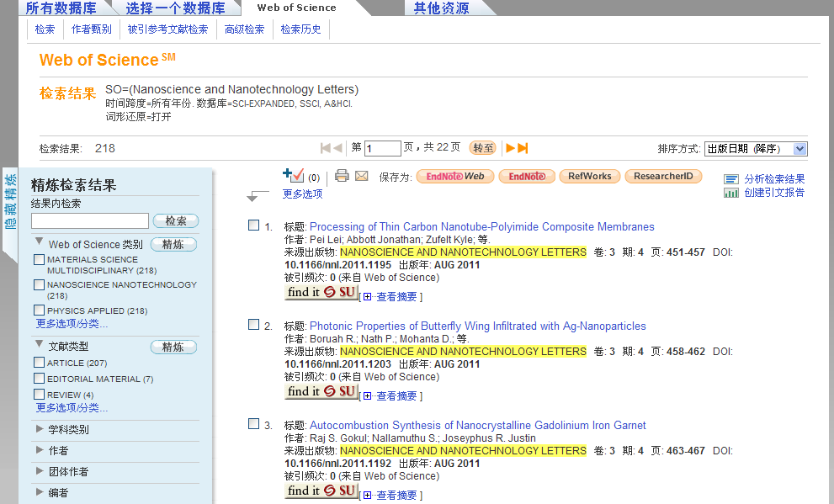Click 检索 button in refine panel
Image resolution: width=834 pixels, height=504 pixels.
[x=176, y=220]
